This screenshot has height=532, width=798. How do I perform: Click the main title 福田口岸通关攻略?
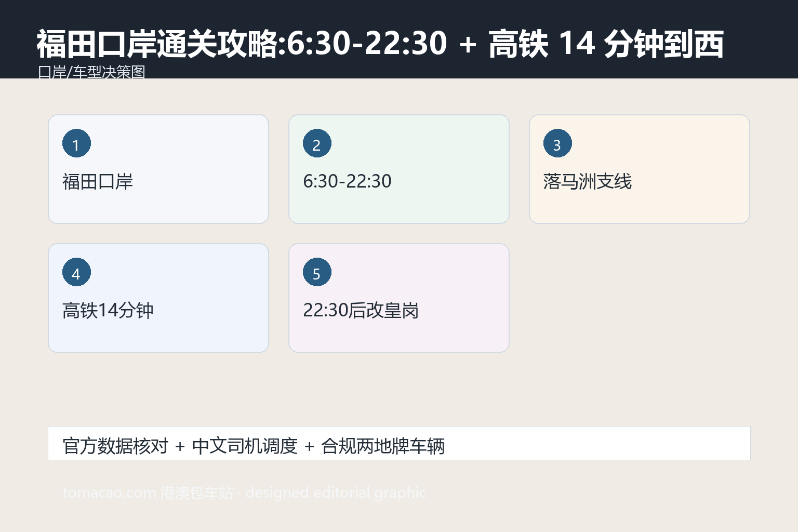click(157, 43)
